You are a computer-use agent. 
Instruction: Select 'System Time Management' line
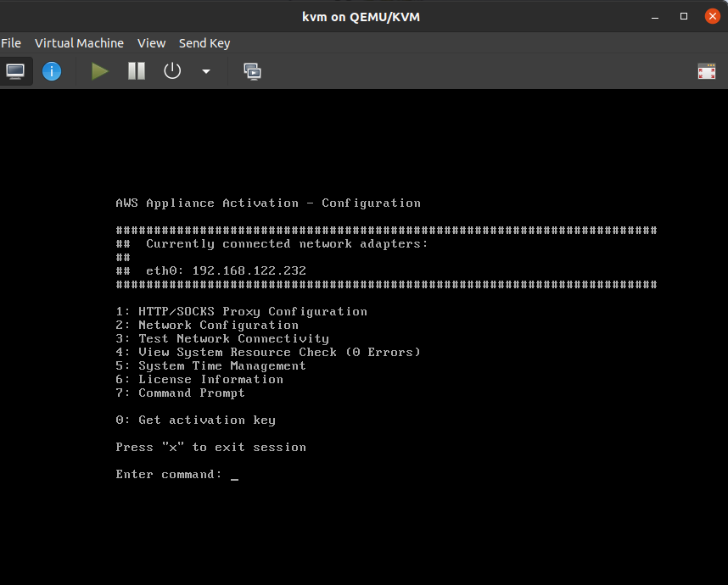pos(222,366)
